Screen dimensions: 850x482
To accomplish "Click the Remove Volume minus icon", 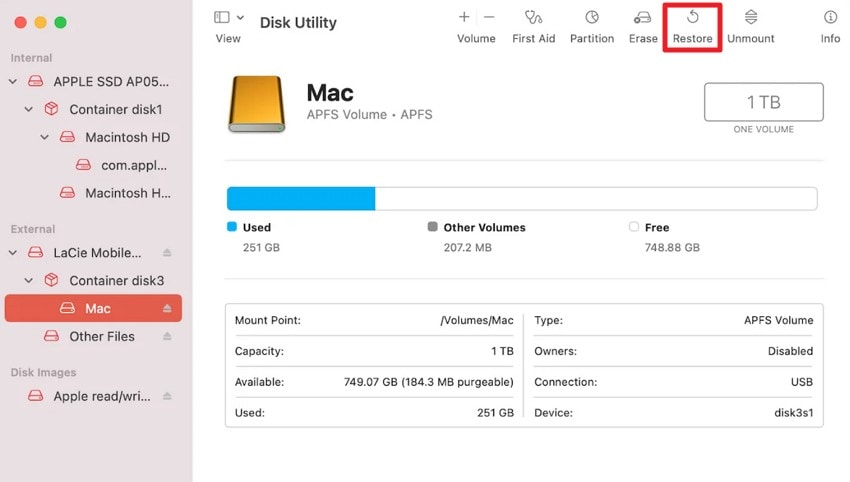I will click(x=489, y=17).
